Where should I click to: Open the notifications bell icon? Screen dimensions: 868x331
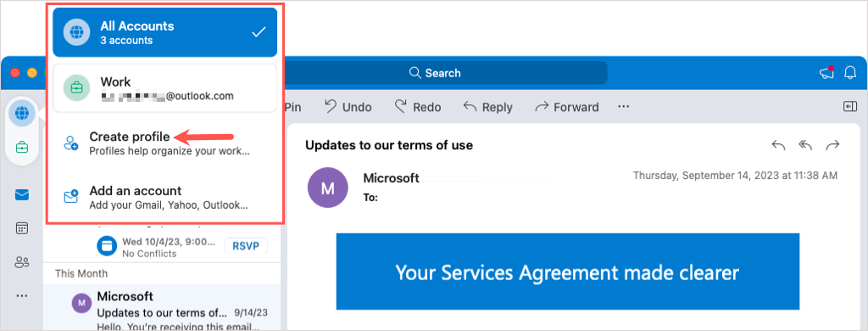pyautogui.click(x=849, y=73)
